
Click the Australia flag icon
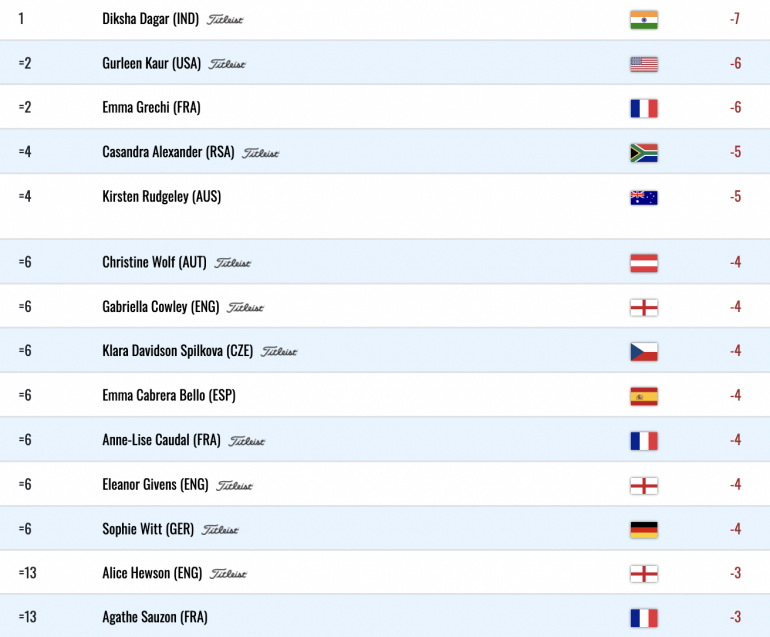(644, 197)
